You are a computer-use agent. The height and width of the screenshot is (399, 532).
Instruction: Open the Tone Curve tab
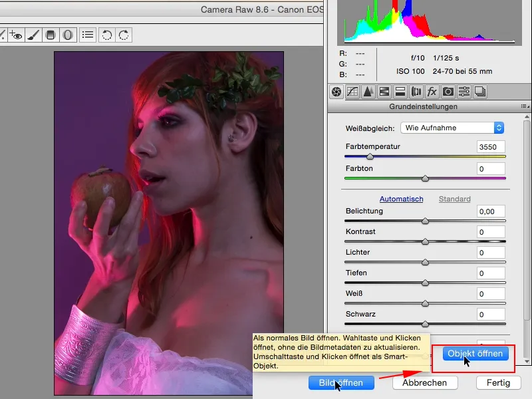tap(352, 92)
